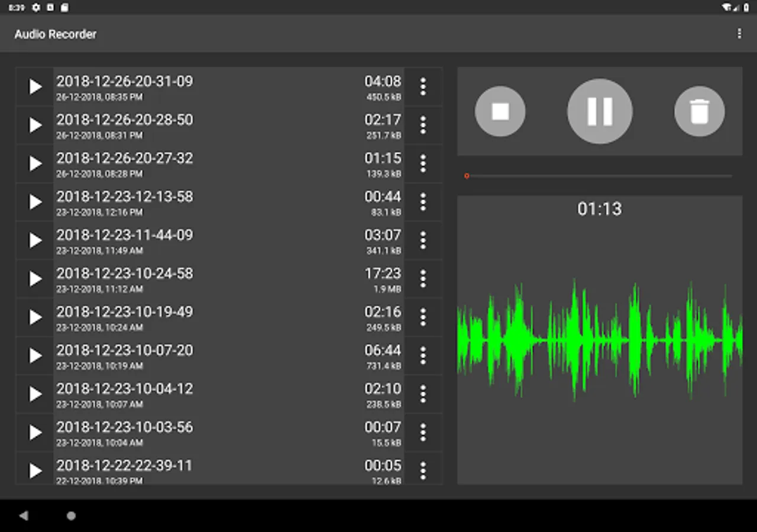Select recording name 2018-12-23-10-24-58
This screenshot has height=532, width=757.
point(125,274)
